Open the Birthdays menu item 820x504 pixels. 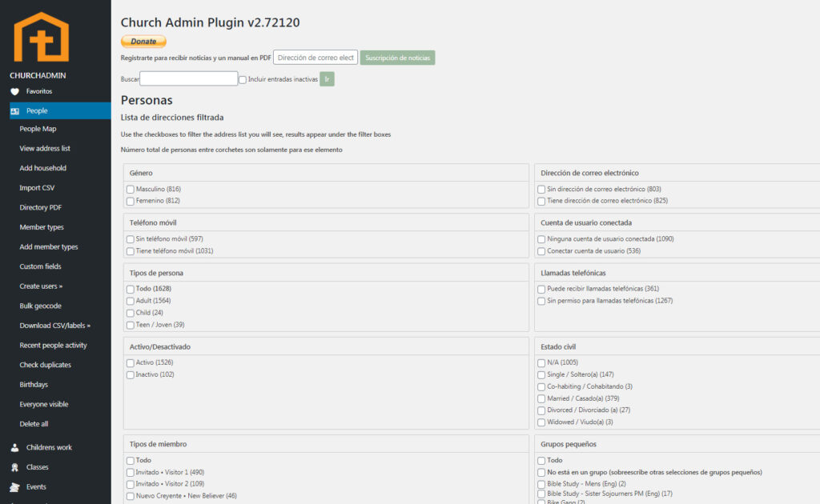pyautogui.click(x=34, y=385)
